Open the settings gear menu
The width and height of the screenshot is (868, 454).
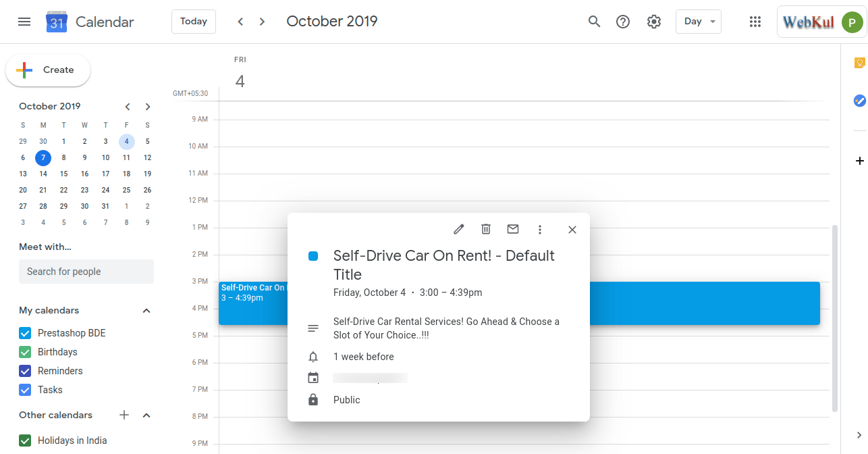(x=653, y=22)
